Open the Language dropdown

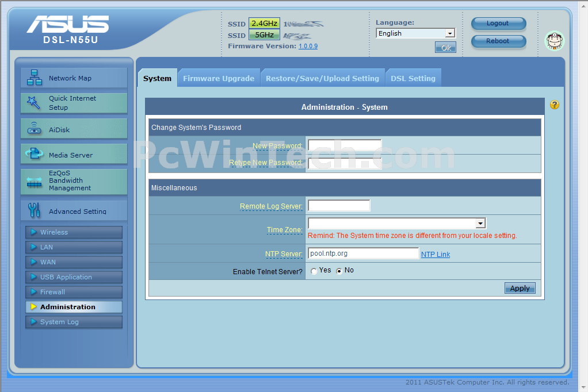(415, 33)
